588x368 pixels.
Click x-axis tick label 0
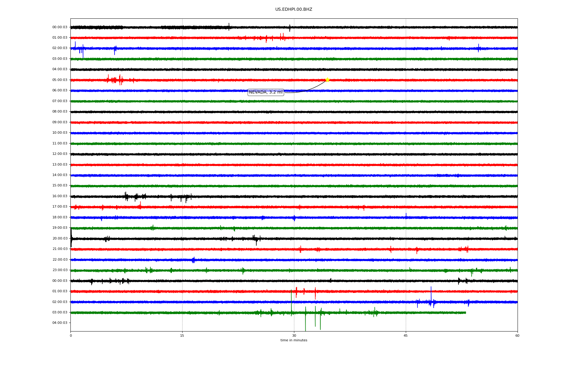pos(71,336)
